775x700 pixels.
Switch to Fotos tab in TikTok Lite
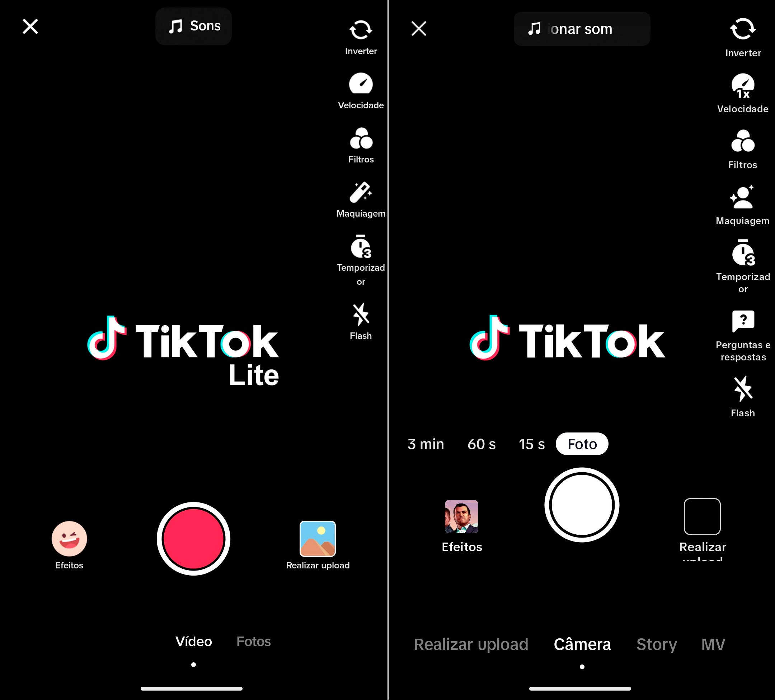[253, 641]
